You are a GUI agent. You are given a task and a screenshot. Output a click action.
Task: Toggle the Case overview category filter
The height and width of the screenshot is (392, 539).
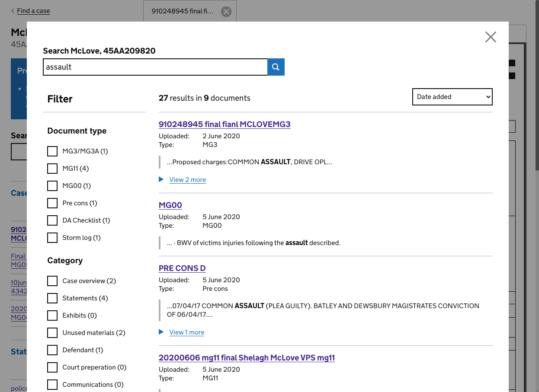coord(52,281)
